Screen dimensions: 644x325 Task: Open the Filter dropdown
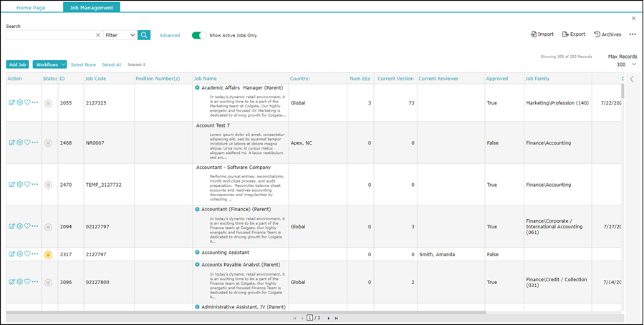click(120, 35)
